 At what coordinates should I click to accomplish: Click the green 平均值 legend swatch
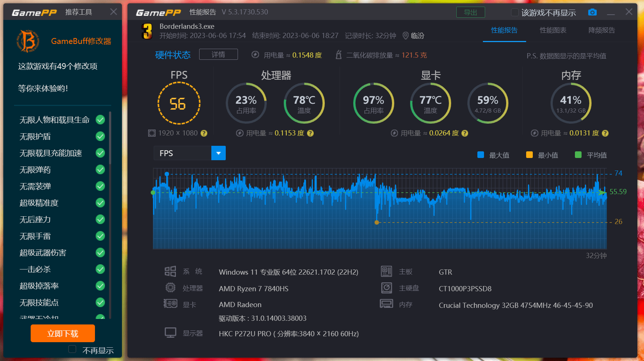pyautogui.click(x=578, y=155)
